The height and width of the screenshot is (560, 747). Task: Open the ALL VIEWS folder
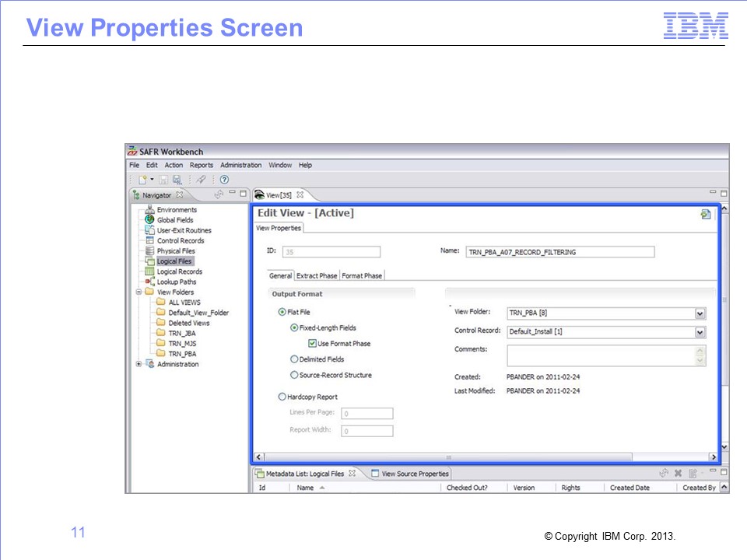point(184,303)
